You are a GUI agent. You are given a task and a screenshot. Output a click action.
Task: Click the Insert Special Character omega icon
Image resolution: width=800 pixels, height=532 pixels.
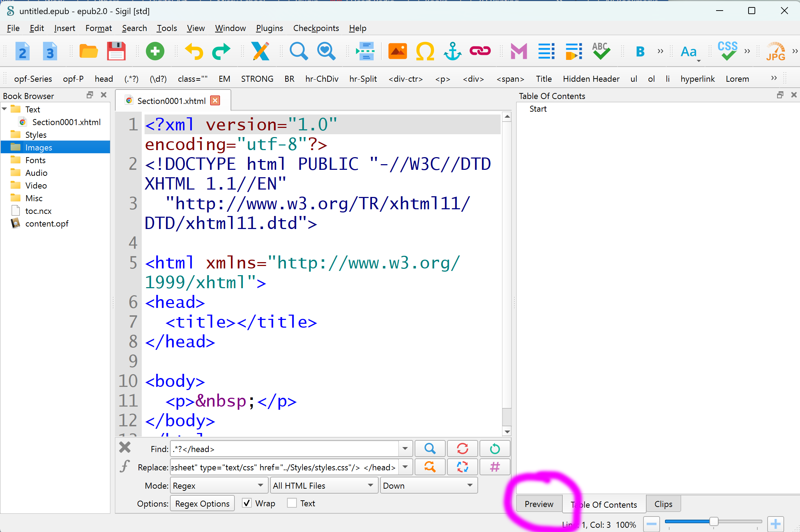[425, 51]
